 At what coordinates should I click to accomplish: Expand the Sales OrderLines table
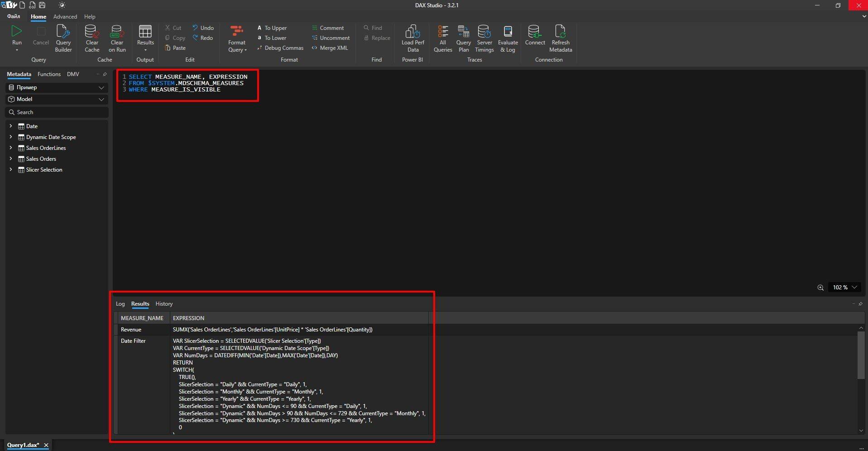coord(11,148)
